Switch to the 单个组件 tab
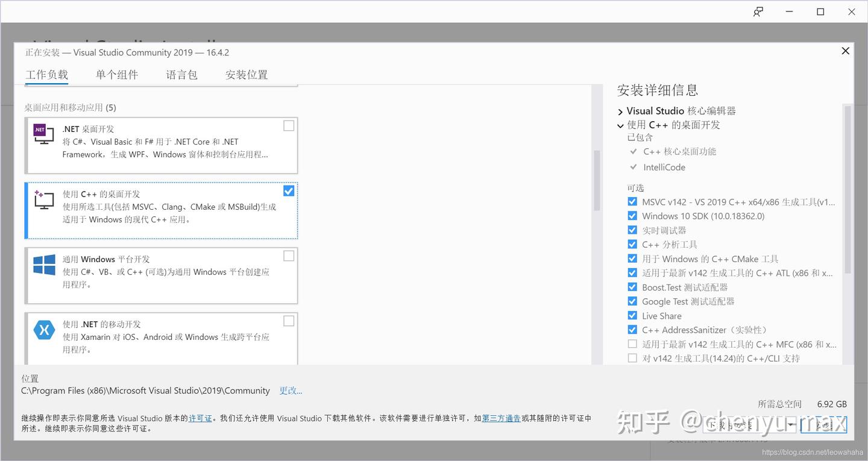 117,74
